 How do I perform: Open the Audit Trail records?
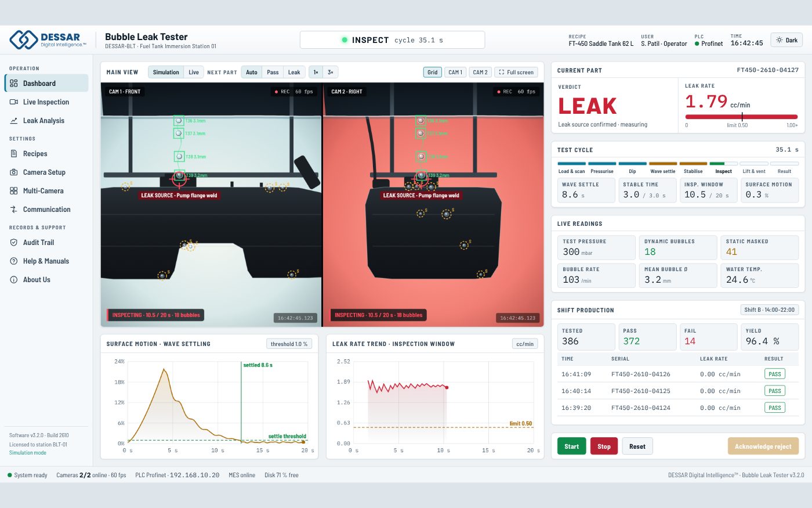click(46, 242)
